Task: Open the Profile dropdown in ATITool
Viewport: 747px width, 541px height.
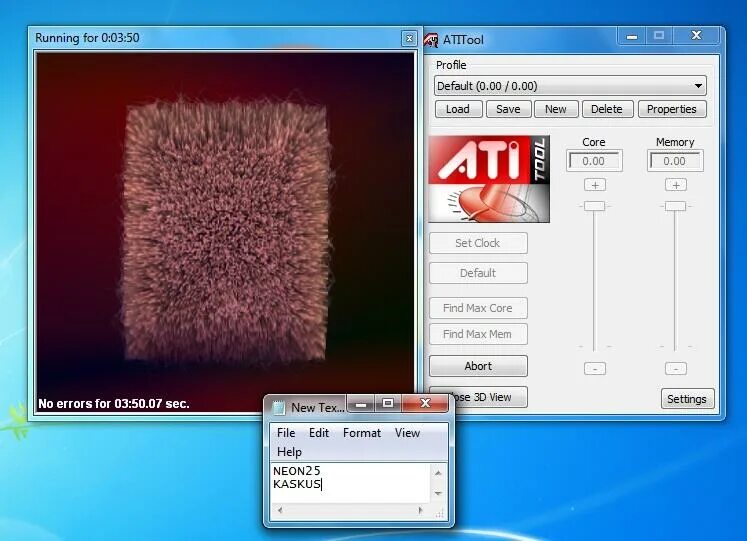Action: [570, 86]
